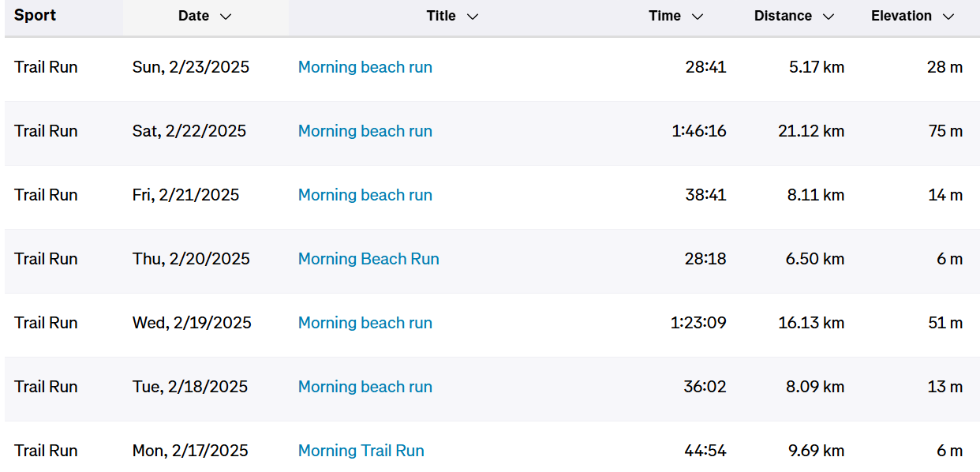Viewport: 980px width, 472px height.
Task: Click the Elevation header label
Action: tap(901, 16)
